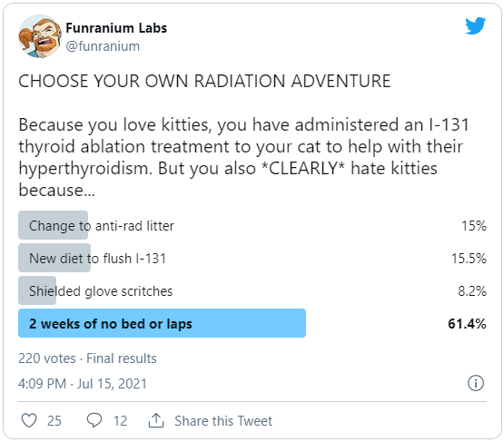This screenshot has width=504, height=442.
Task: Click the 15.5% poll result value
Action: point(469,259)
